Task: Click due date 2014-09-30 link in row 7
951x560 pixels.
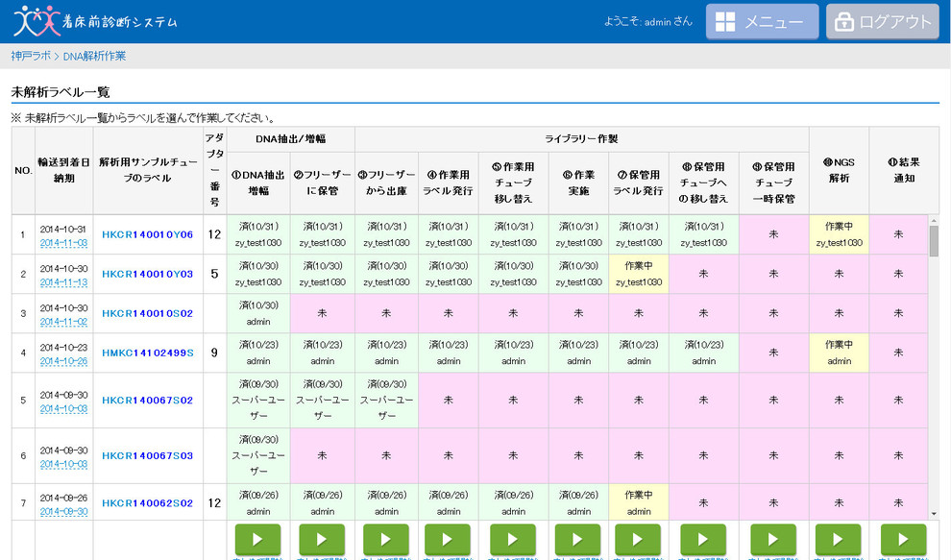Action: 63,511
